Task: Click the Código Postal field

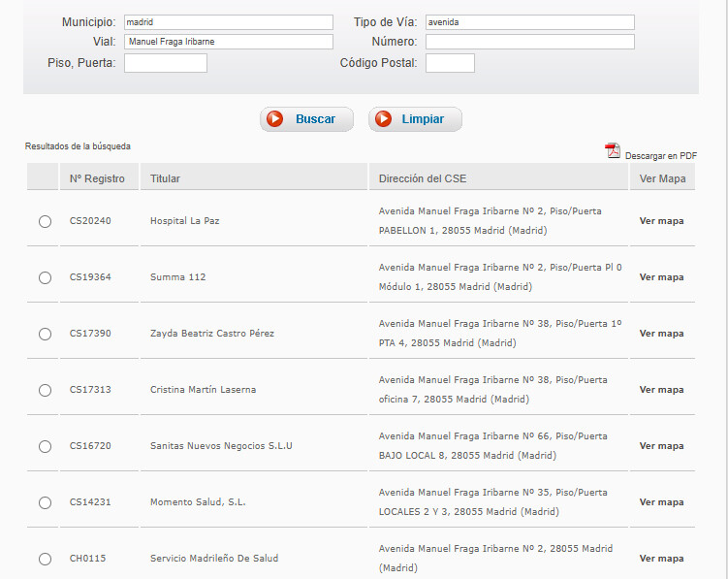Action: (x=450, y=63)
